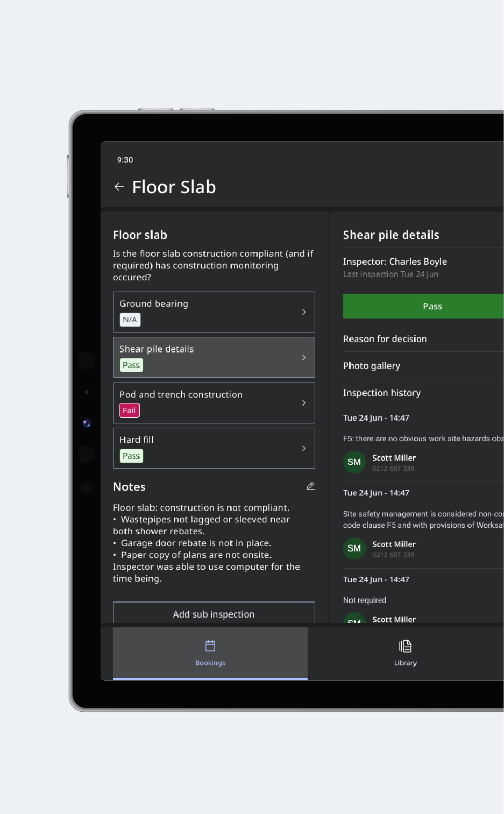Select the Inspection history heading

tap(382, 393)
